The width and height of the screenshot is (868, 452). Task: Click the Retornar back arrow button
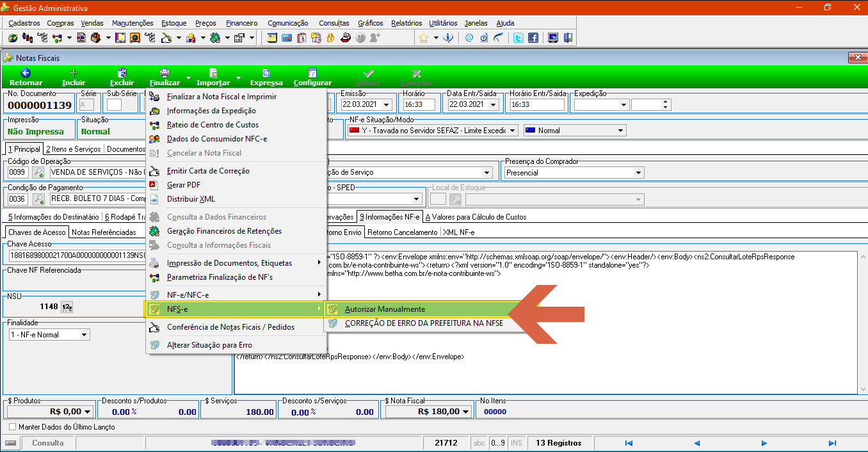(26, 77)
